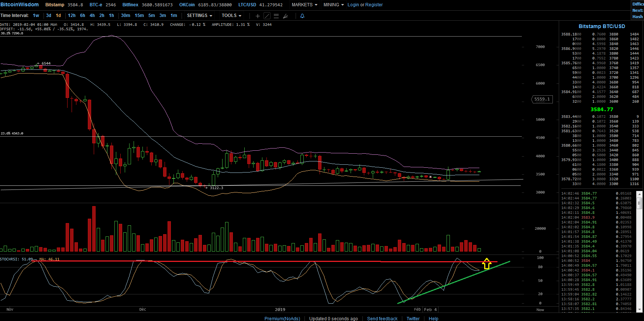Go to BitcoinWisdom home logo
Image resolution: width=644 pixels, height=321 pixels.
20,4
